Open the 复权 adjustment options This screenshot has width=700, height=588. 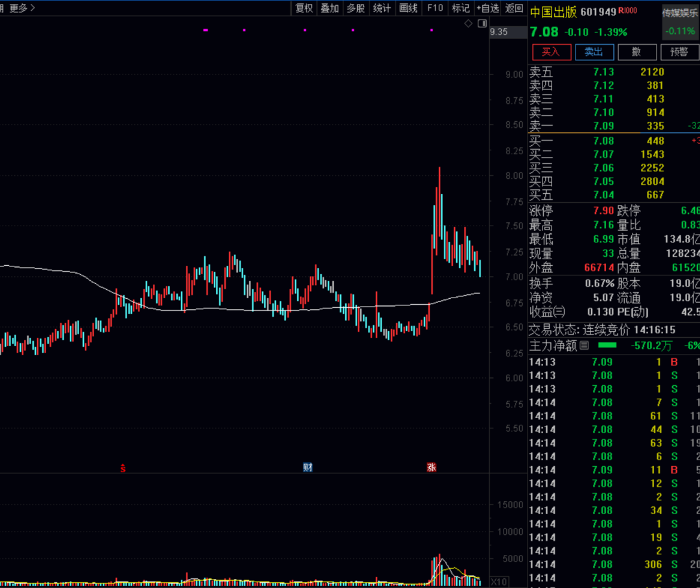coord(304,8)
